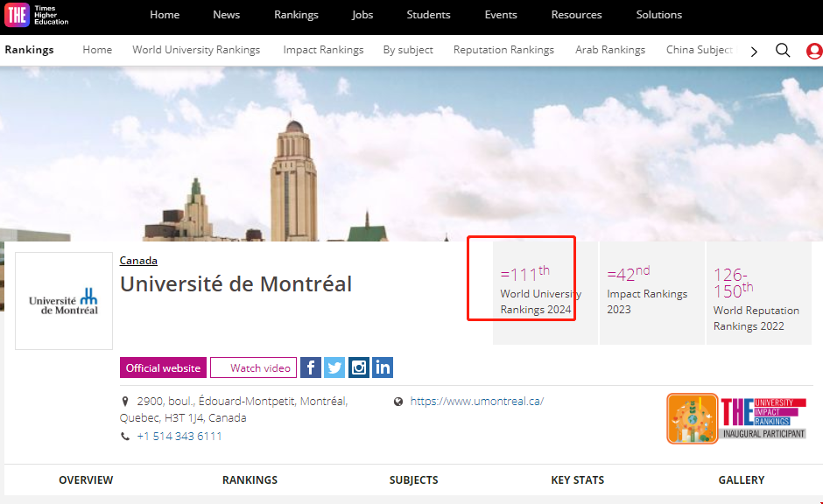Click the Université de Montréal logo thumbnail
Viewport: 823px width, 504px height.
(x=64, y=301)
